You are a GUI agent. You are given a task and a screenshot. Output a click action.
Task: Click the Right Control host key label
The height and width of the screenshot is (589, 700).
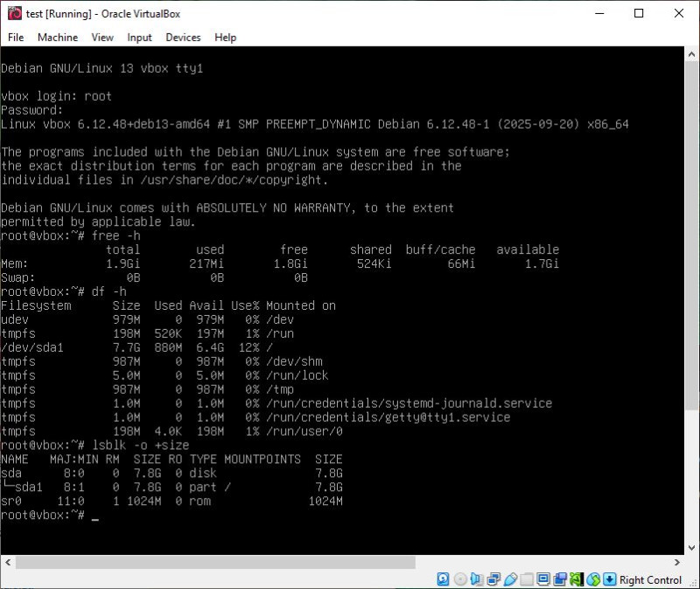tap(650, 579)
